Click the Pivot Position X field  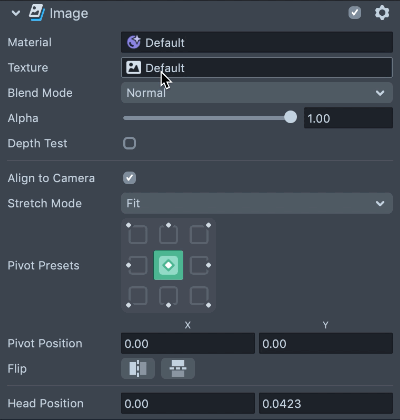[188, 343]
